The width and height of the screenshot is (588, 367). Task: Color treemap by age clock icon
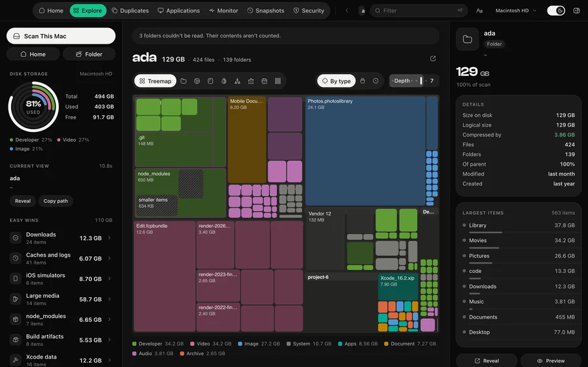pos(376,81)
